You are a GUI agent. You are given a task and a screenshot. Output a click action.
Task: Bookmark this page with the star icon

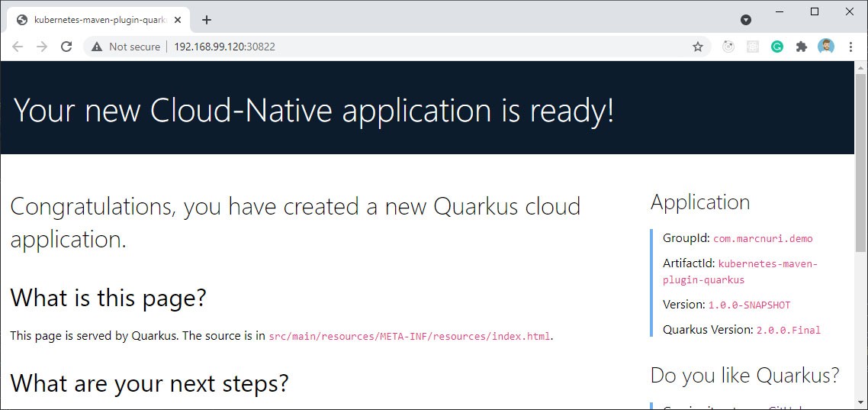pos(698,47)
